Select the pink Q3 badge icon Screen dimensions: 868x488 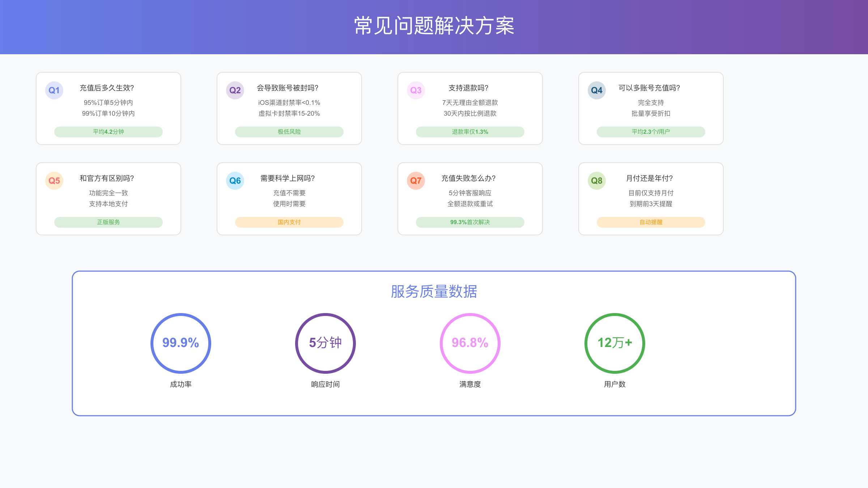(x=416, y=90)
